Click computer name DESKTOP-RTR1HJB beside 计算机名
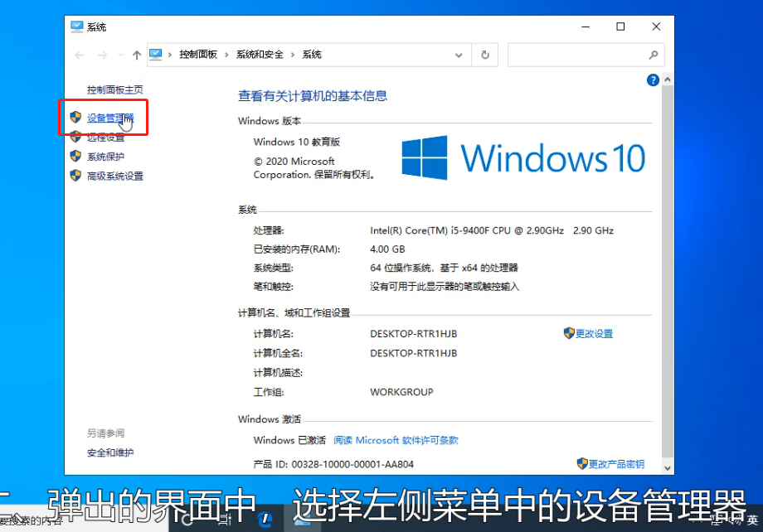This screenshot has height=532, width=763. point(414,334)
